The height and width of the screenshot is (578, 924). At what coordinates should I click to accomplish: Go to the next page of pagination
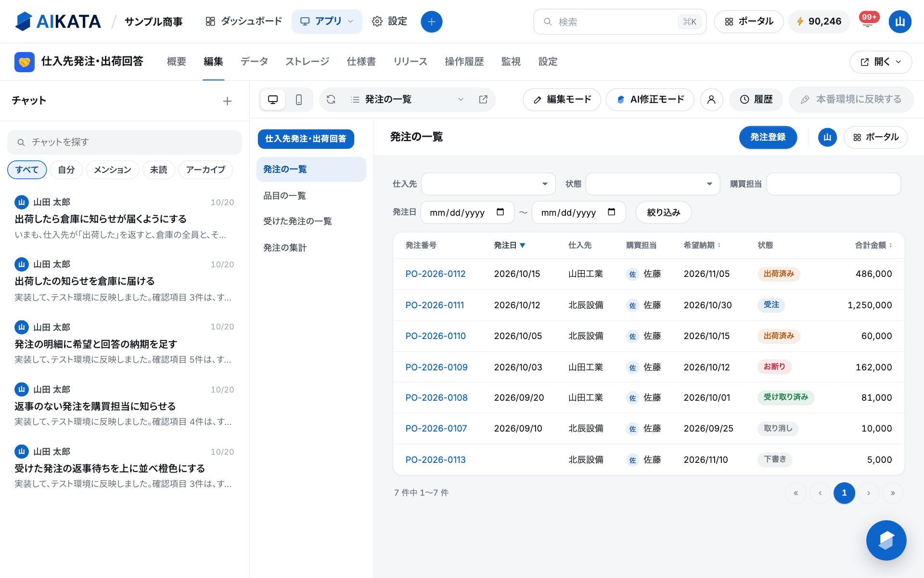click(x=869, y=493)
